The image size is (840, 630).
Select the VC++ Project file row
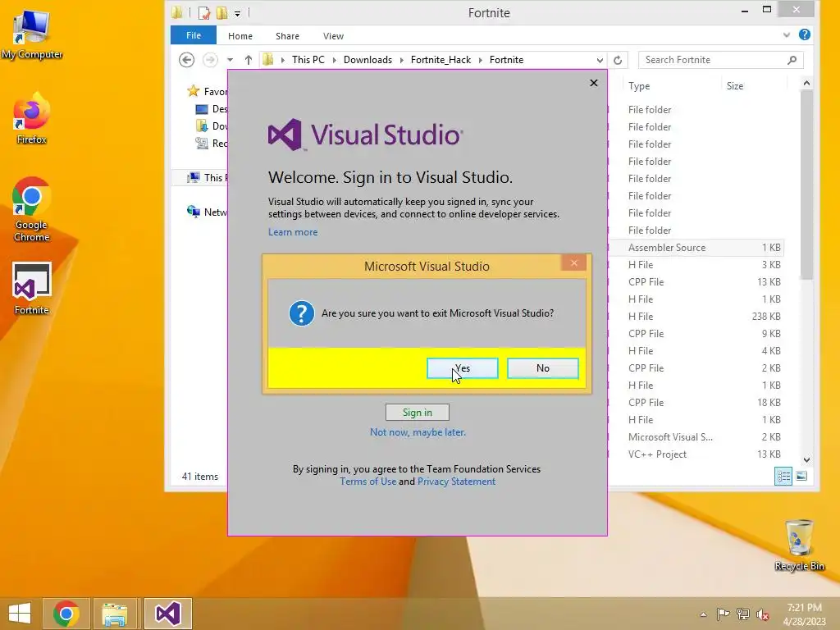pos(696,454)
